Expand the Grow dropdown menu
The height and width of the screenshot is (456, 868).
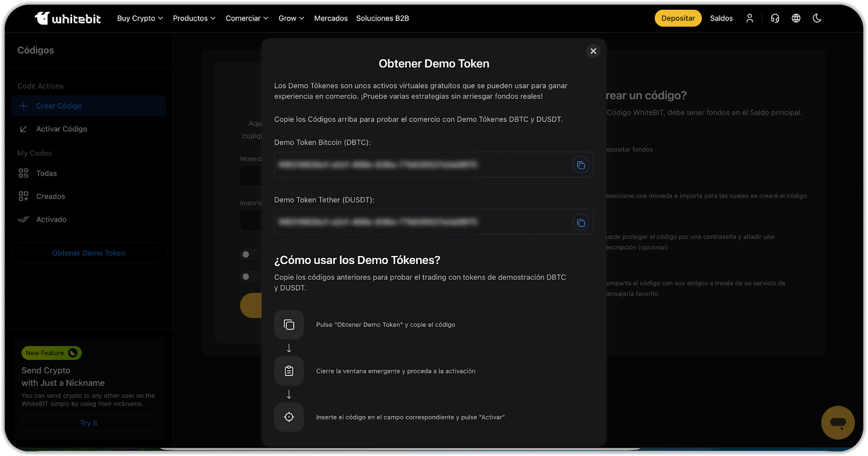[x=291, y=18]
